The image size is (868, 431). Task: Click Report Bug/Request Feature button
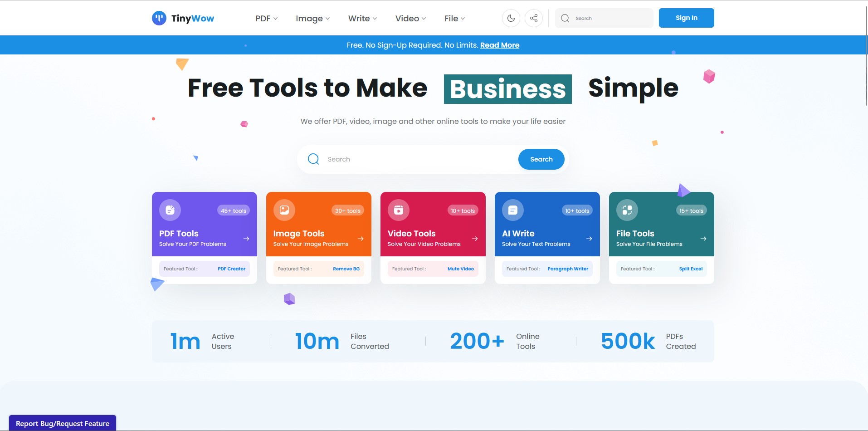tap(63, 423)
